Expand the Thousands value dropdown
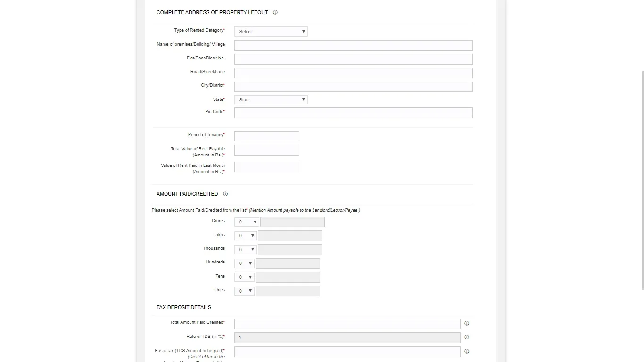Viewport: 644px width, 362px height. pos(245,249)
